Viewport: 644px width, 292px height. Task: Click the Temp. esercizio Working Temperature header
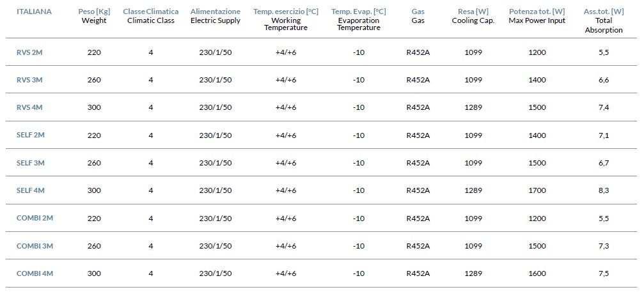pos(286,20)
